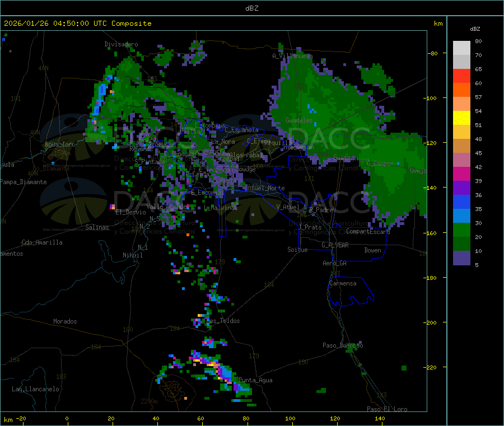The height and width of the screenshot is (426, 504).
Task: Click the 60 km horizontal axis tick
Action: (200, 418)
